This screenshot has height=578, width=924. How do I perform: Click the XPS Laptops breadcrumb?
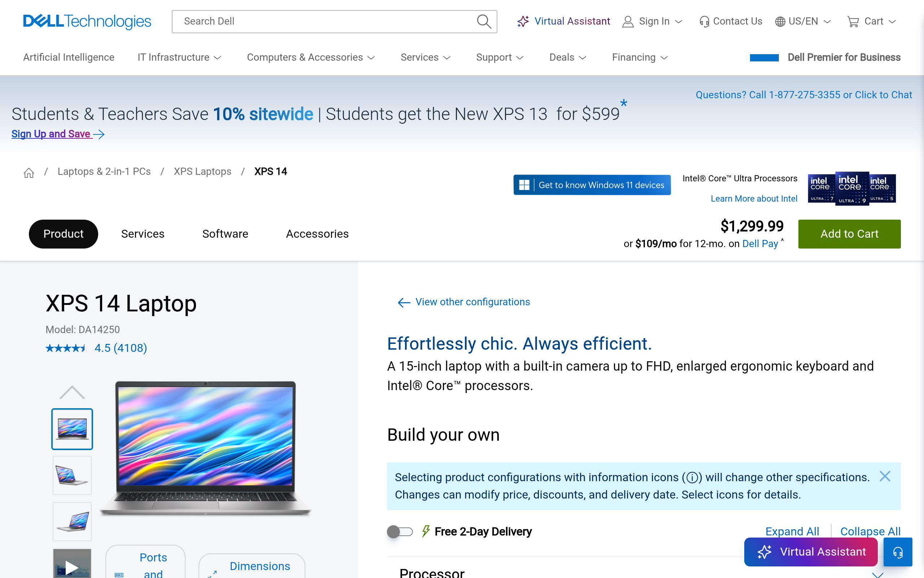click(202, 172)
